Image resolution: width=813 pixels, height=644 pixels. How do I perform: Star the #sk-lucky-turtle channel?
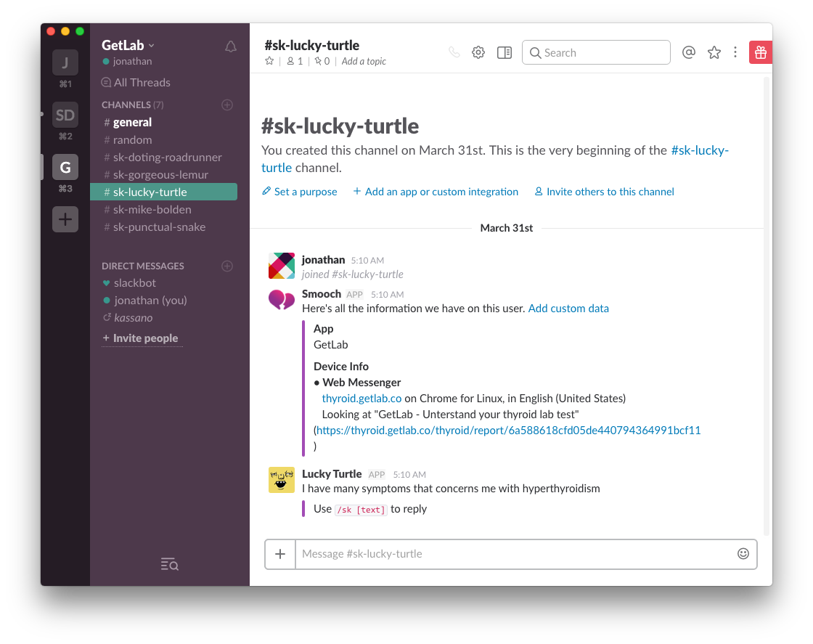pyautogui.click(x=269, y=61)
